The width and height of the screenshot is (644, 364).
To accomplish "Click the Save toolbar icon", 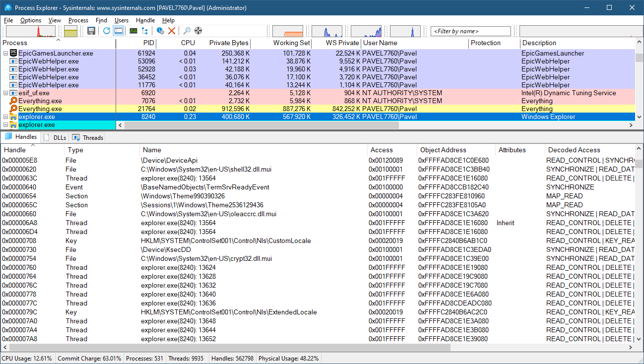I will click(91, 31).
